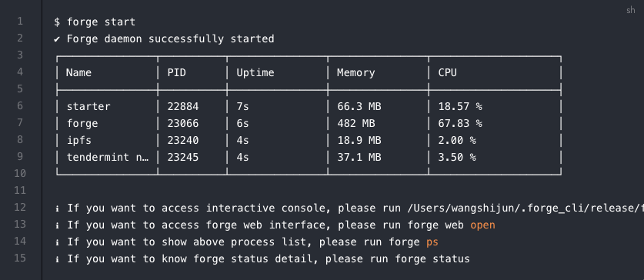
Task: Click the Uptime column header
Action: 255,73
